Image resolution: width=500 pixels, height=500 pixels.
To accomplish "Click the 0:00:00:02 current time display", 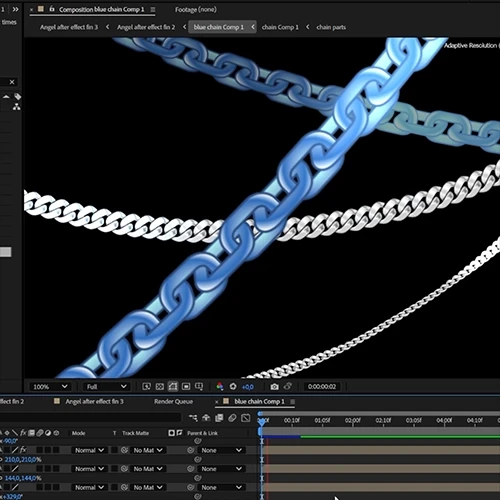I will coord(322,387).
